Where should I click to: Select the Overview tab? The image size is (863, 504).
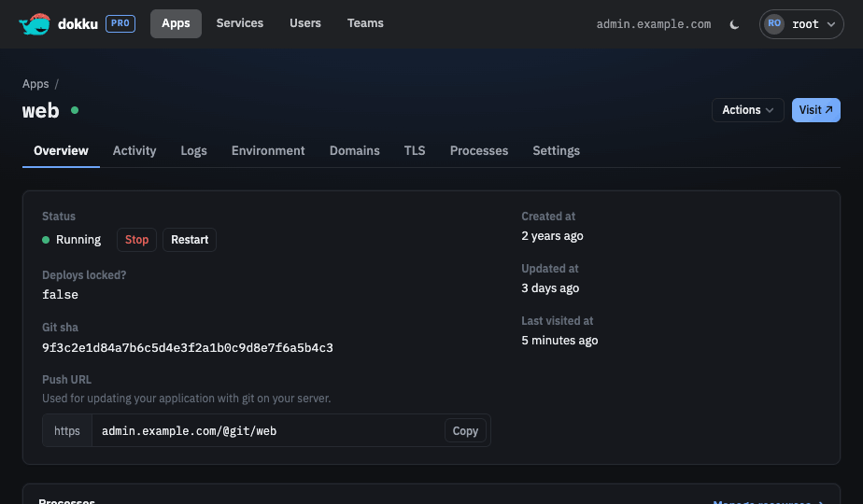click(x=61, y=151)
